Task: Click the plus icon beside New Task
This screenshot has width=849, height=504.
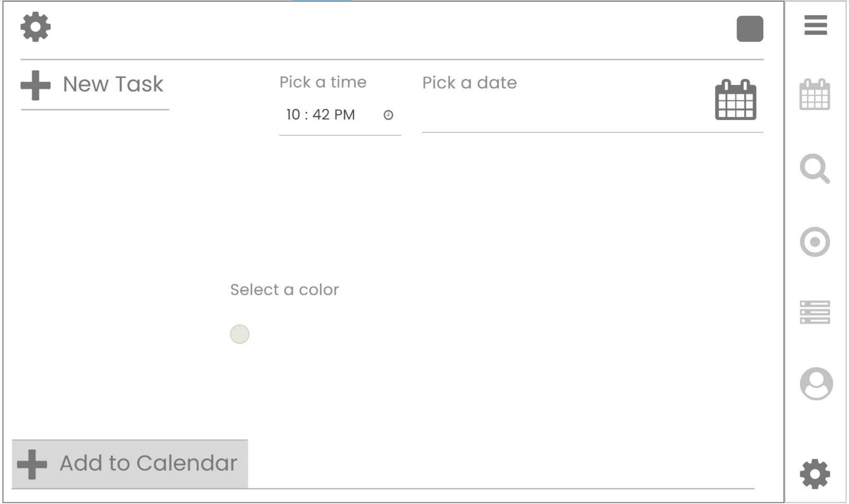Action: click(x=36, y=85)
